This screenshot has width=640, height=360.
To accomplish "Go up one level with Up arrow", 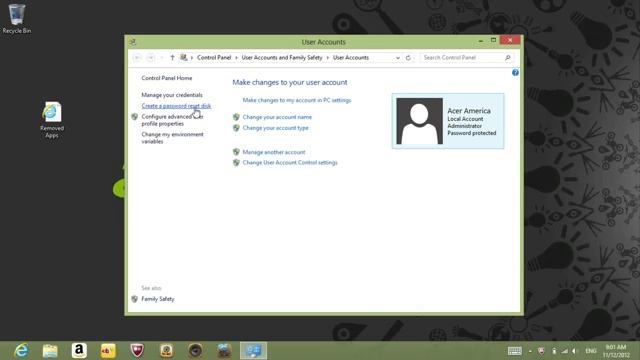I will pyautogui.click(x=172, y=58).
